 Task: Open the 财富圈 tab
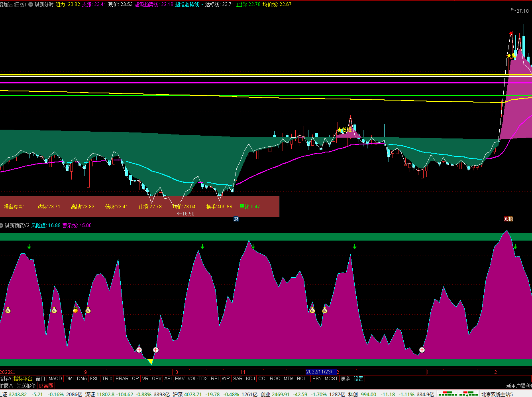pos(46,386)
